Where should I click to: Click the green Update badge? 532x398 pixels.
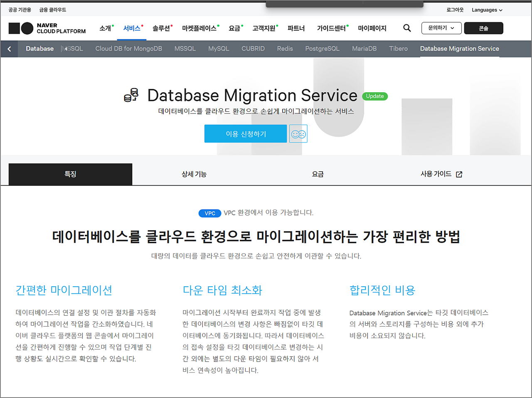375,96
